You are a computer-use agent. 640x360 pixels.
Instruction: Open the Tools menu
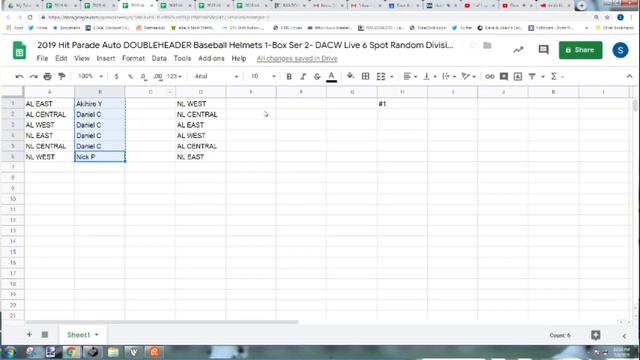(x=182, y=58)
